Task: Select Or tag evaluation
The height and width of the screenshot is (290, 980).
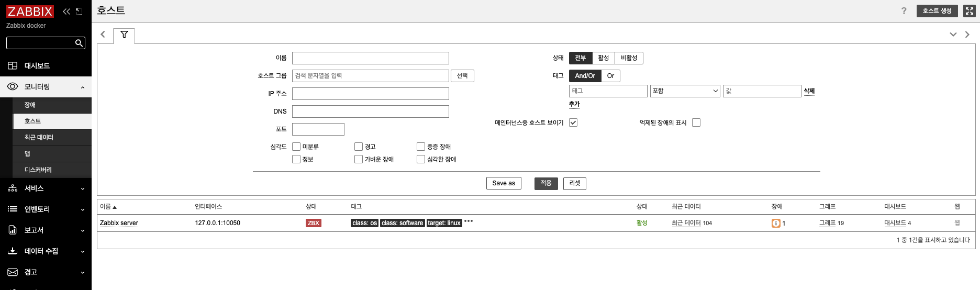Action: (x=611, y=76)
